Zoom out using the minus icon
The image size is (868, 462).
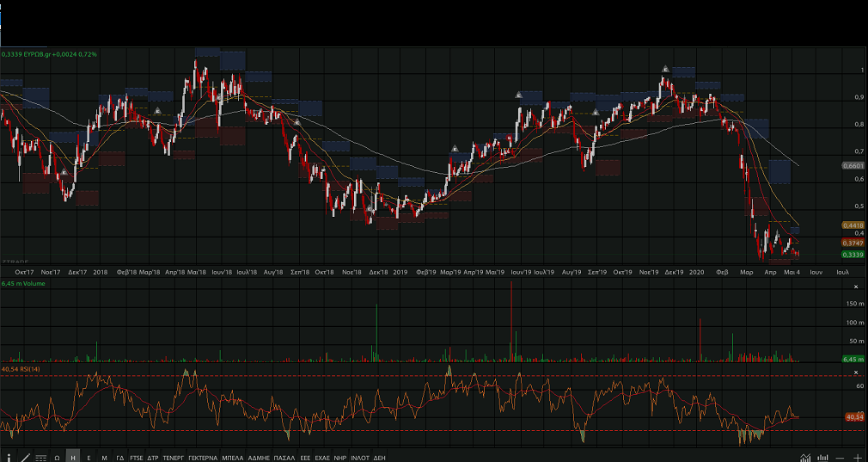(840, 458)
